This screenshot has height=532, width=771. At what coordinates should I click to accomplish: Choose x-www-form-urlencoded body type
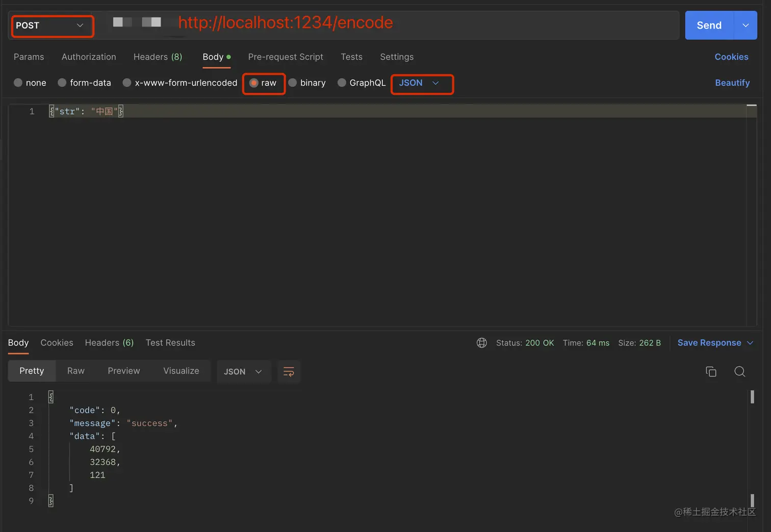(127, 83)
